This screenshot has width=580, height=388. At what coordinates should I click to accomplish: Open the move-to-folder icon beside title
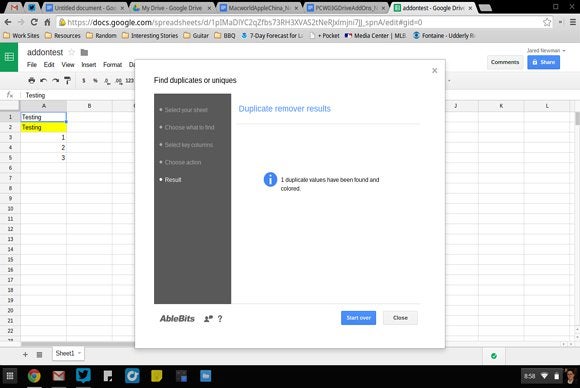pyautogui.click(x=84, y=52)
